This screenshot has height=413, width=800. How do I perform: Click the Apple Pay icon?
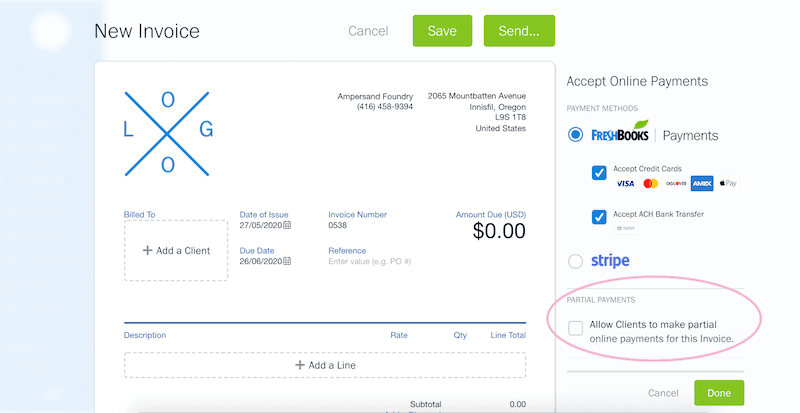click(x=727, y=184)
